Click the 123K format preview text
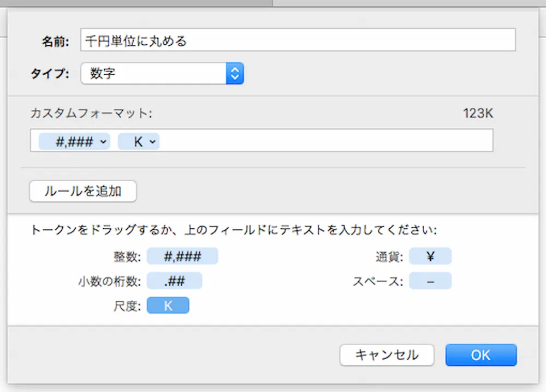This screenshot has height=392, width=546. coord(478,114)
